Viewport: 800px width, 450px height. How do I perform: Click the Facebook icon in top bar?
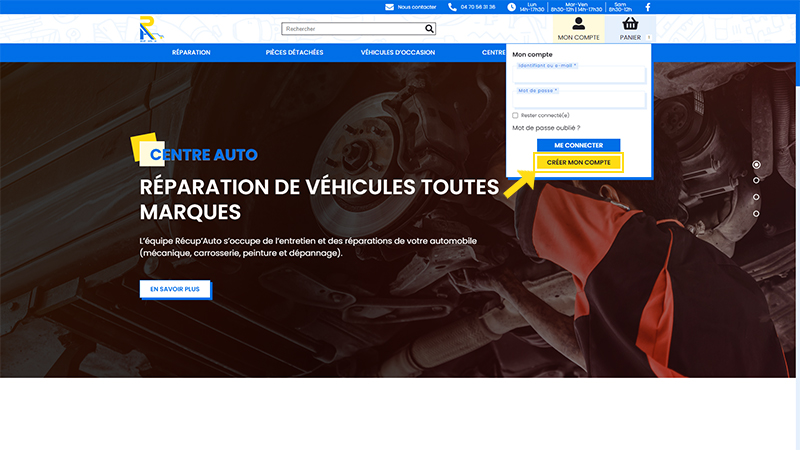pyautogui.click(x=648, y=7)
